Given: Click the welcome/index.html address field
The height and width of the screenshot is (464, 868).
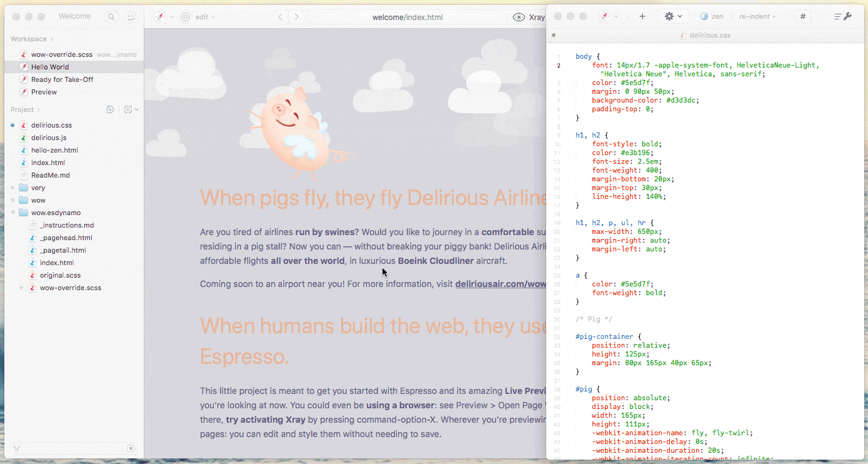Looking at the screenshot, I should click(x=407, y=18).
